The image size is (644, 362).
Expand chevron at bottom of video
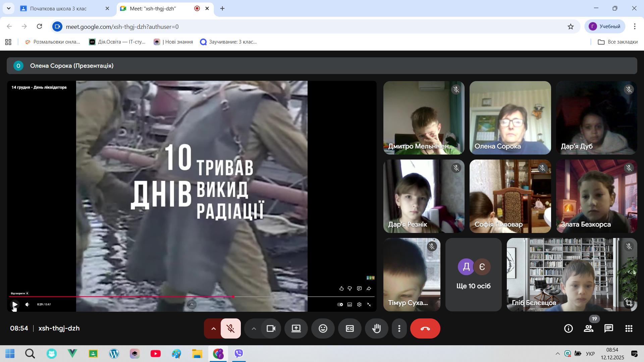tap(192, 304)
